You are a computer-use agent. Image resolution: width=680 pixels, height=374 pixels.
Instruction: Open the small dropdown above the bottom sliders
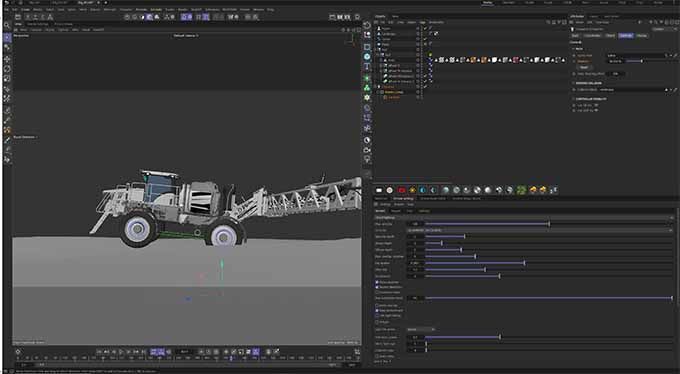tap(421, 329)
